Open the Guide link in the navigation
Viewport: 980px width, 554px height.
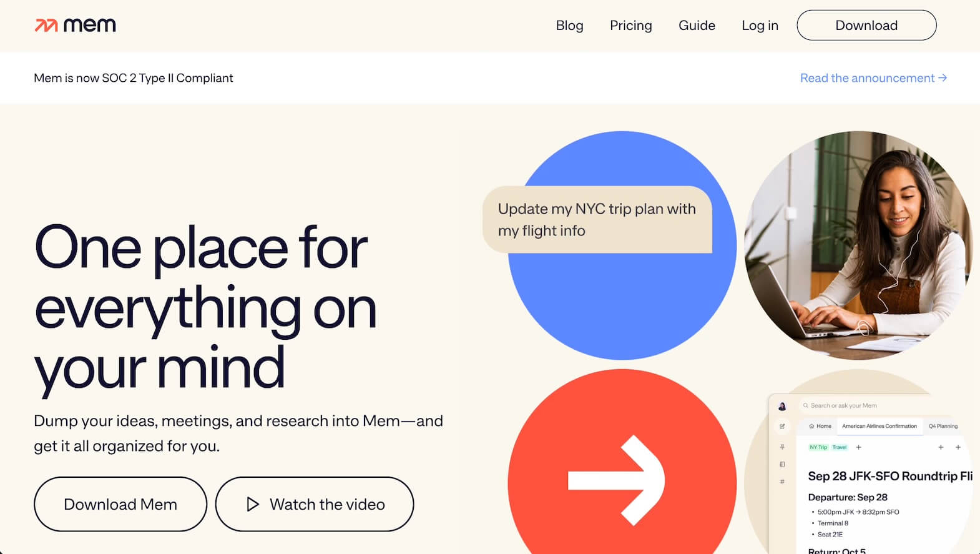point(697,26)
